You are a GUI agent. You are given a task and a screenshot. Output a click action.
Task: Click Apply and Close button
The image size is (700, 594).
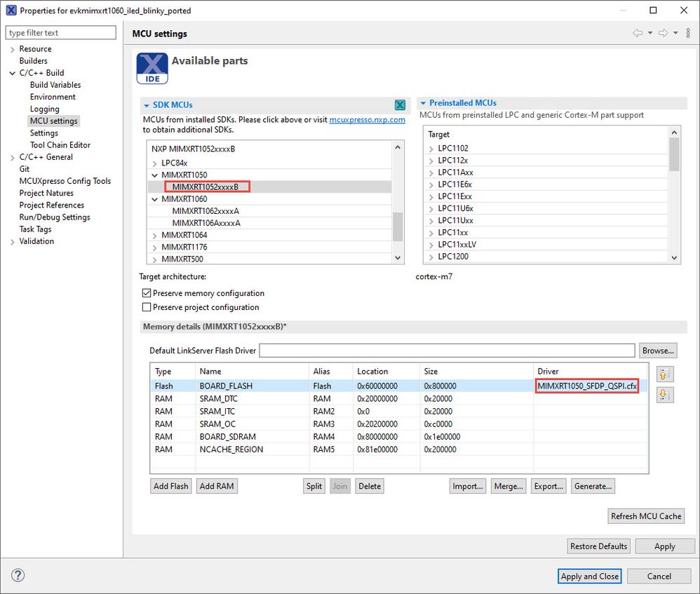(589, 576)
